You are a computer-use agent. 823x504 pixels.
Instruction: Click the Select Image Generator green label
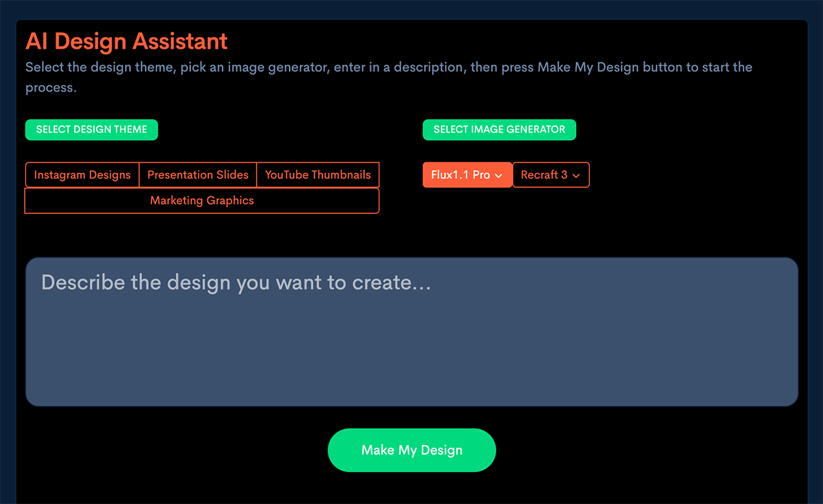coord(499,130)
